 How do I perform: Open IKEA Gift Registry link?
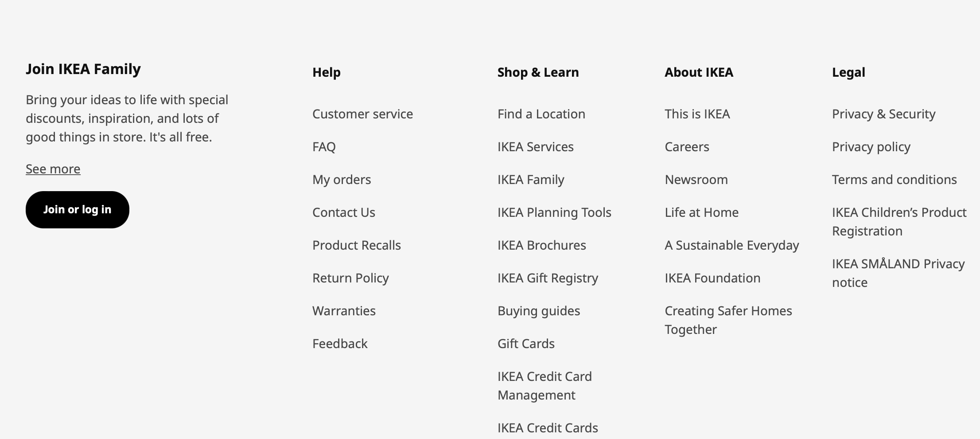[x=548, y=278]
